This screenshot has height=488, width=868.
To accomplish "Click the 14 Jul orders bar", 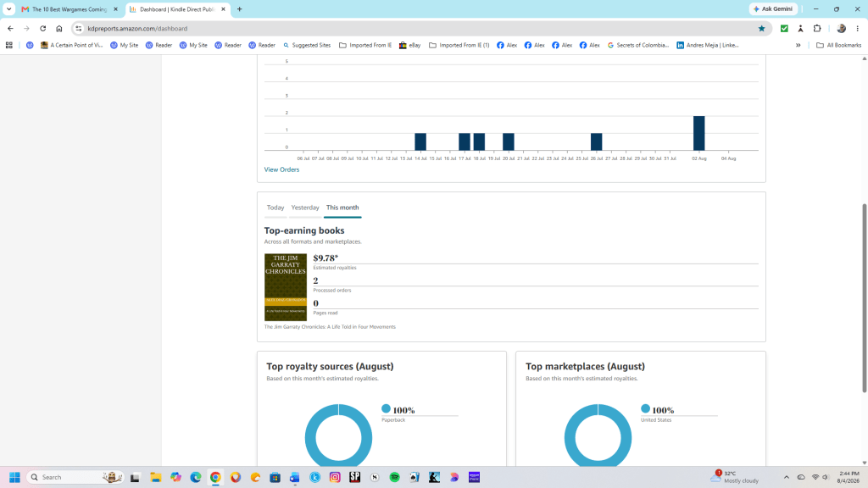I will click(420, 141).
